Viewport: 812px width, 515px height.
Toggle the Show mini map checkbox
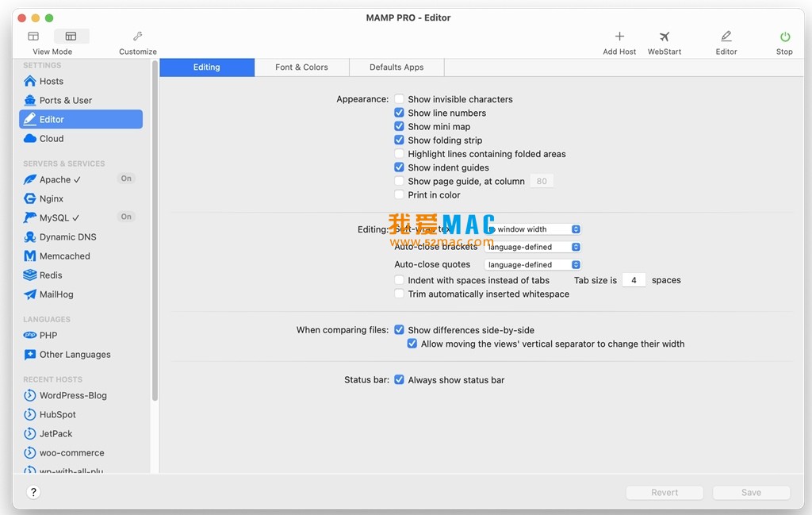coord(400,126)
